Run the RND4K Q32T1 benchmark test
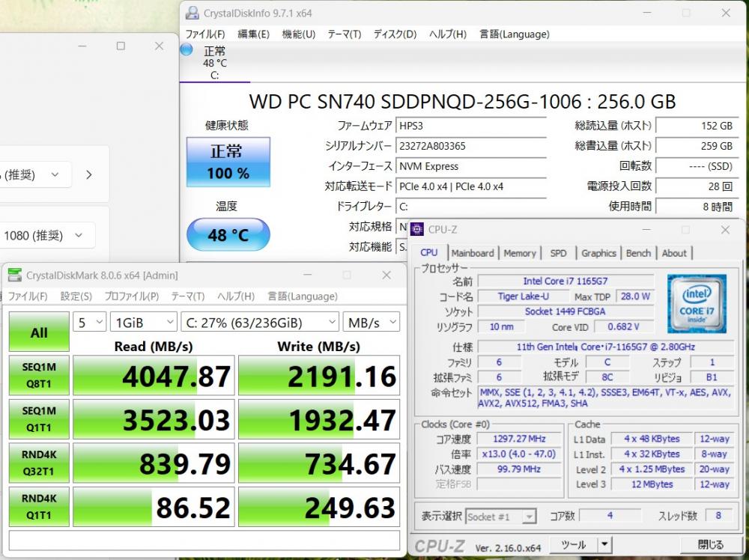The height and width of the screenshot is (560, 749). (39, 463)
